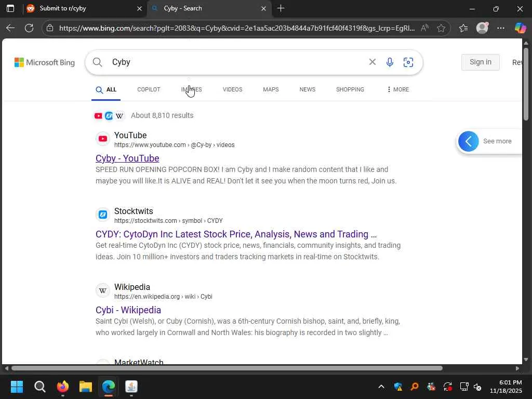Click the YouTube favicon beside result
532x399 pixels.
click(103, 139)
